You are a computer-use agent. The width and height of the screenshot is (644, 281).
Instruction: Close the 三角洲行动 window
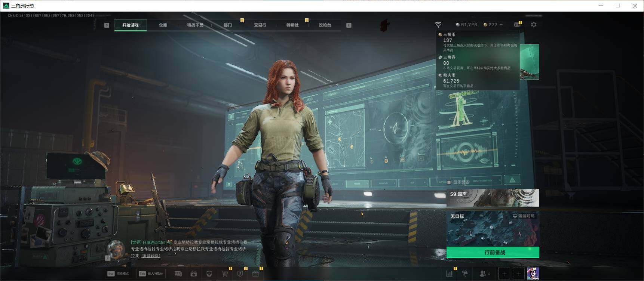[635, 6]
